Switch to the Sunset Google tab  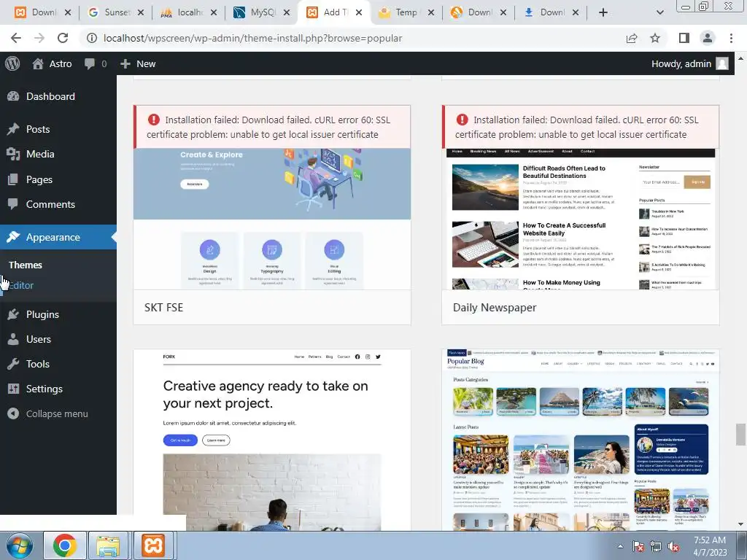point(117,12)
